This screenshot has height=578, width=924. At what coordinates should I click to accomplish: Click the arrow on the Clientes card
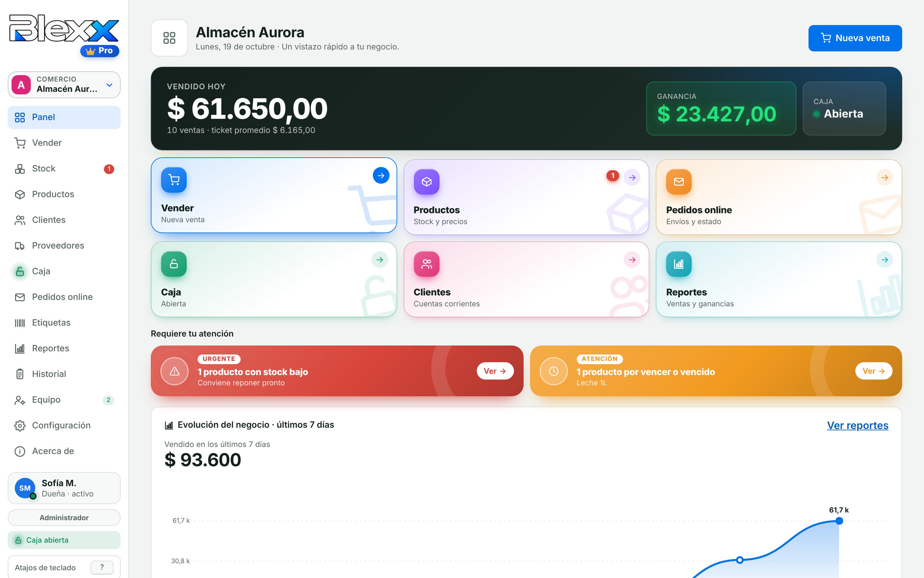click(632, 259)
